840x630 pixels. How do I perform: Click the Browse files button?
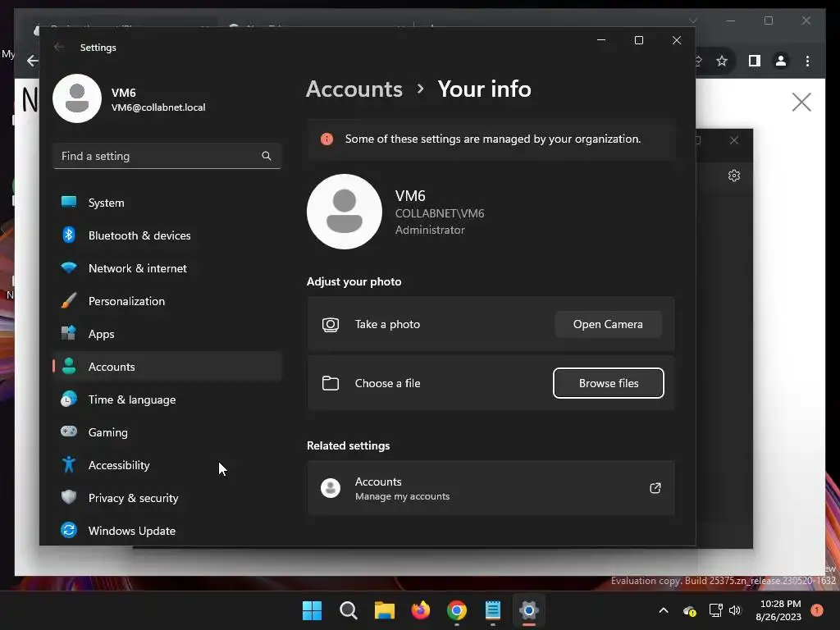tap(609, 383)
